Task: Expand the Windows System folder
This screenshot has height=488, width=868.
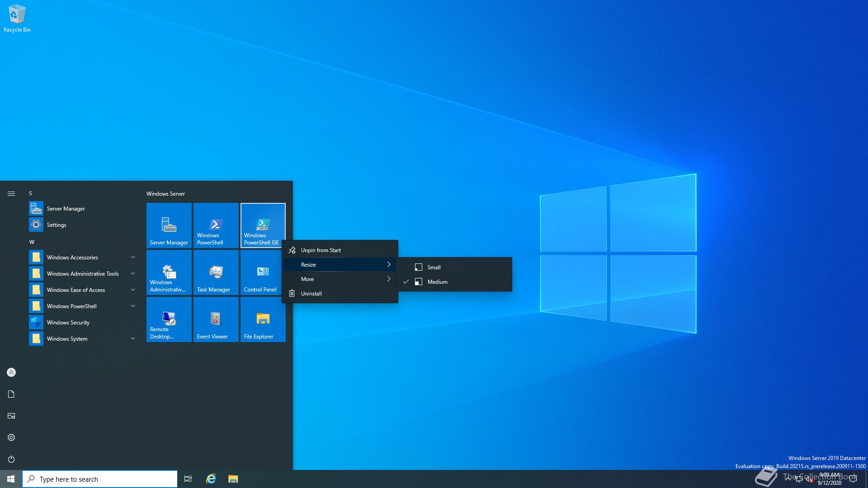Action: click(83, 338)
